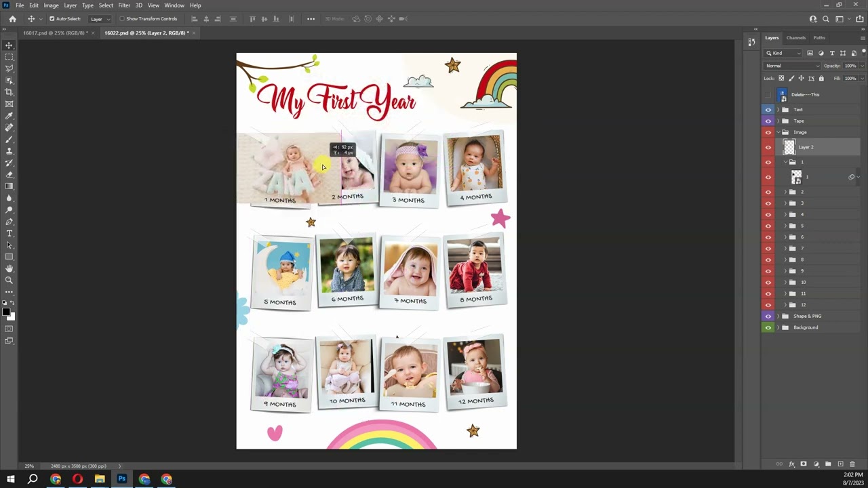Select the Horizontal Type tool
This screenshot has height=488, width=868.
[x=9, y=233]
